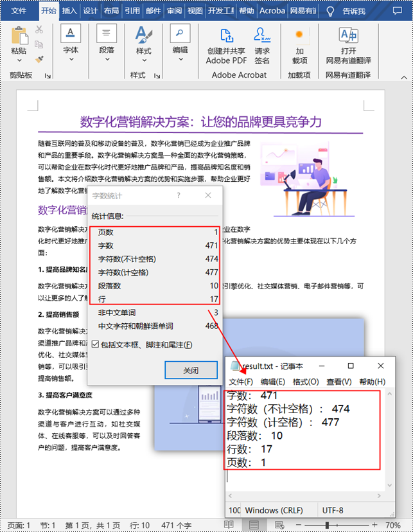Click 第 1 页, 共 1 页 status entry
The height and width of the screenshot is (532, 413).
coord(92,525)
